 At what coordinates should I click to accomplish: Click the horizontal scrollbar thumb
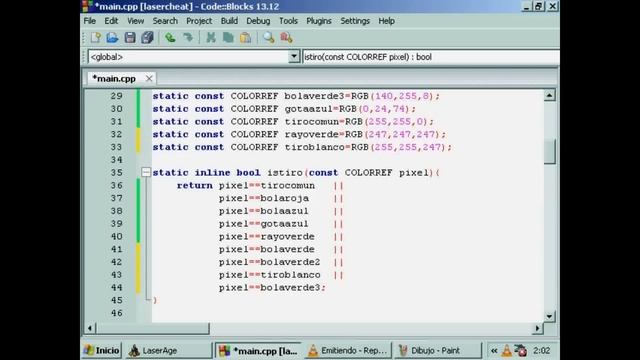point(153,328)
